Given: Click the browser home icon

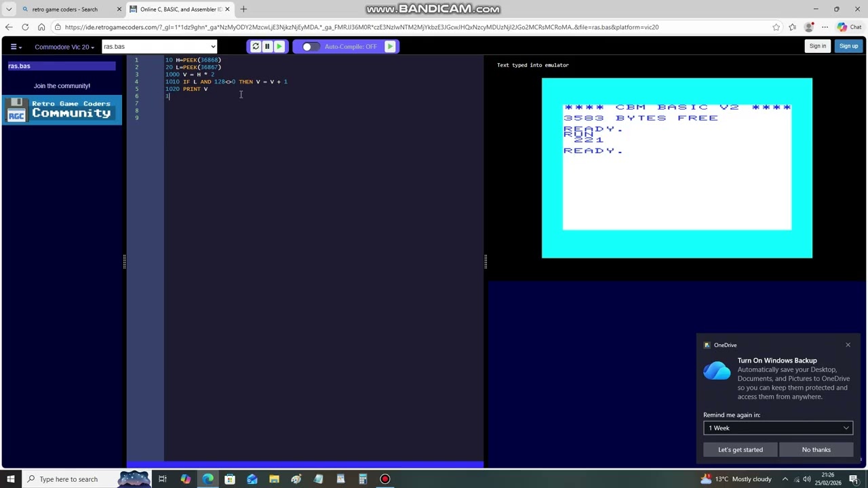Looking at the screenshot, I should tap(41, 27).
